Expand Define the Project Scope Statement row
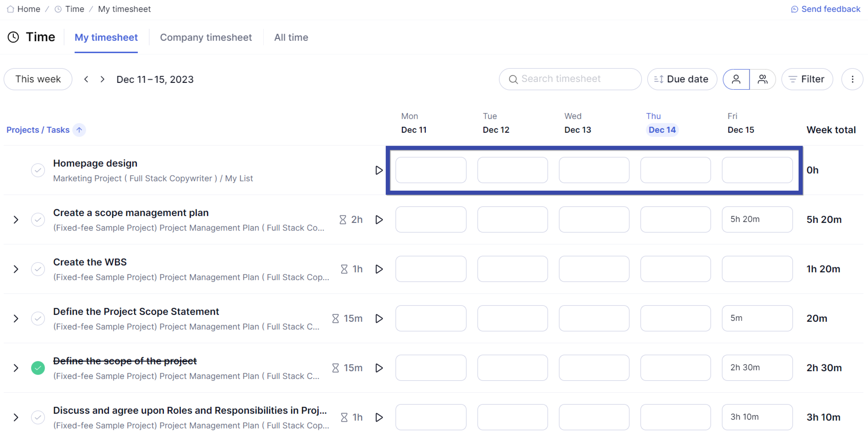Viewport: 868px width, 438px height. 16,318
